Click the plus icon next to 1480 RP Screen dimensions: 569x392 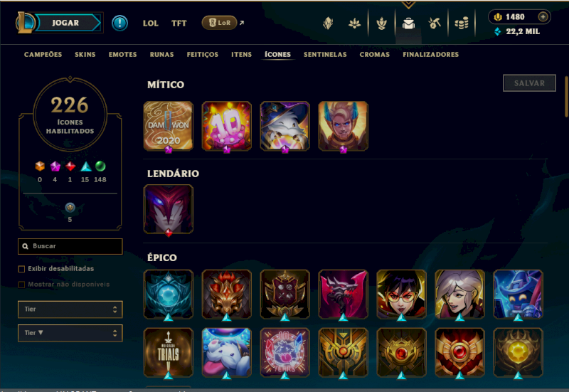543,16
